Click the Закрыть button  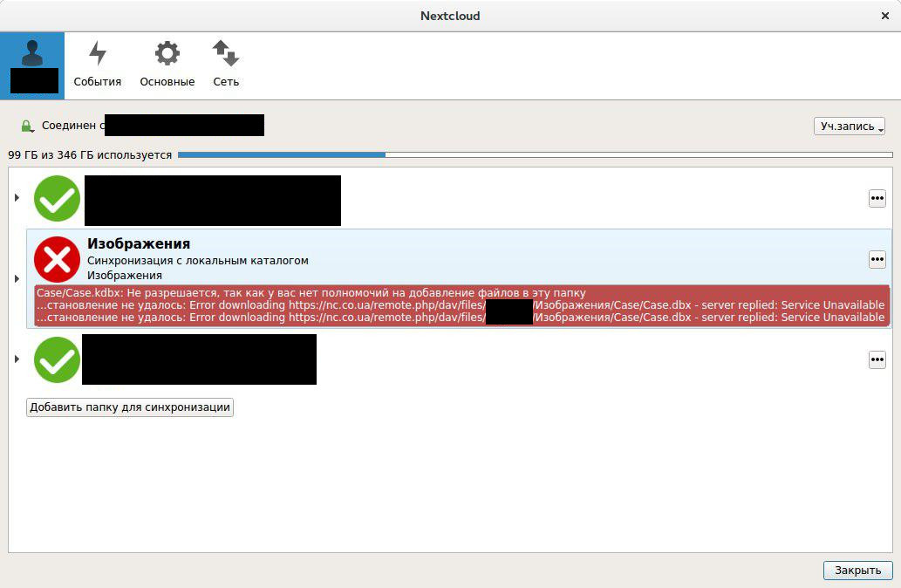point(858,571)
